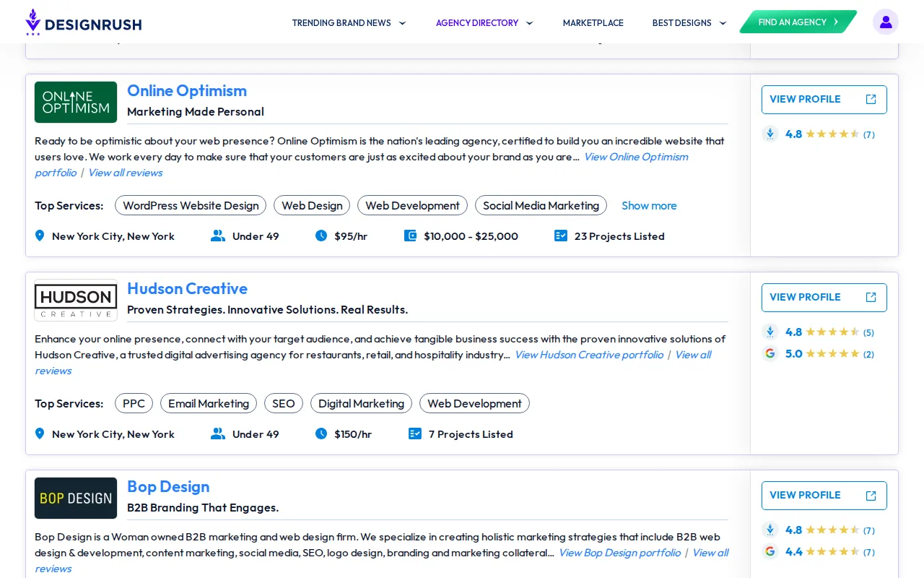Select Social Media Marketing service tag
924x578 pixels.
coord(541,205)
